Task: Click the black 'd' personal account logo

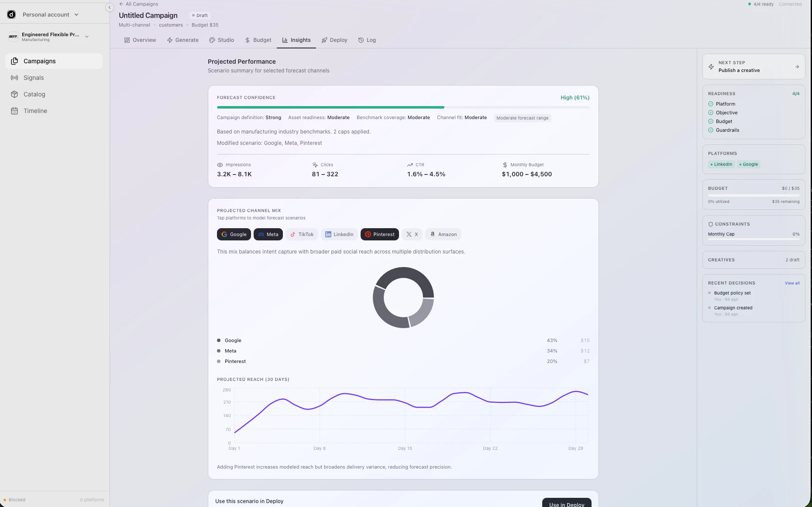Action: (x=11, y=14)
